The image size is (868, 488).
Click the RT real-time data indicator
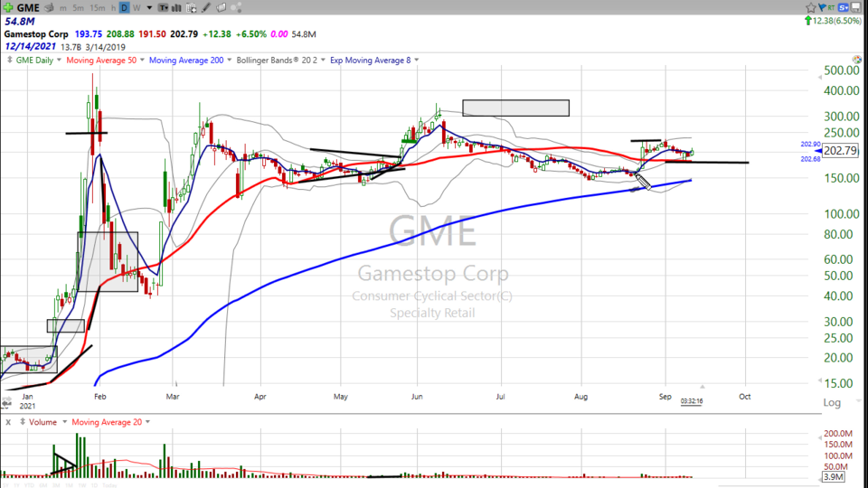point(832,7)
